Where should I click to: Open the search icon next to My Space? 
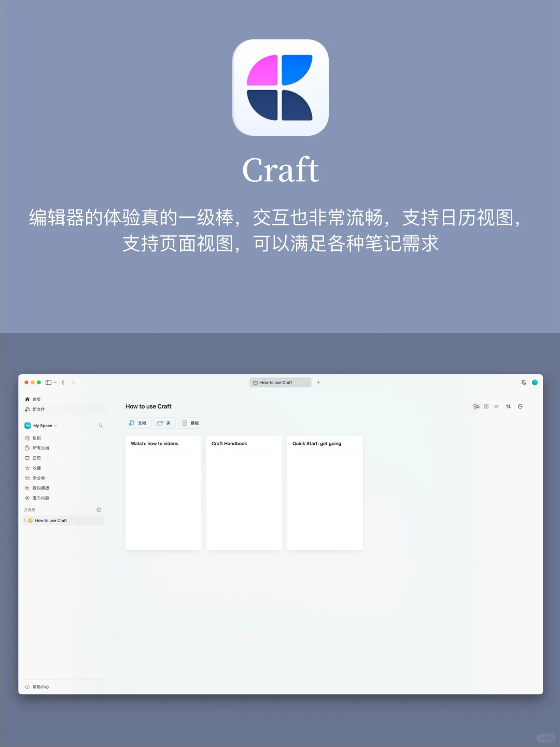[101, 426]
